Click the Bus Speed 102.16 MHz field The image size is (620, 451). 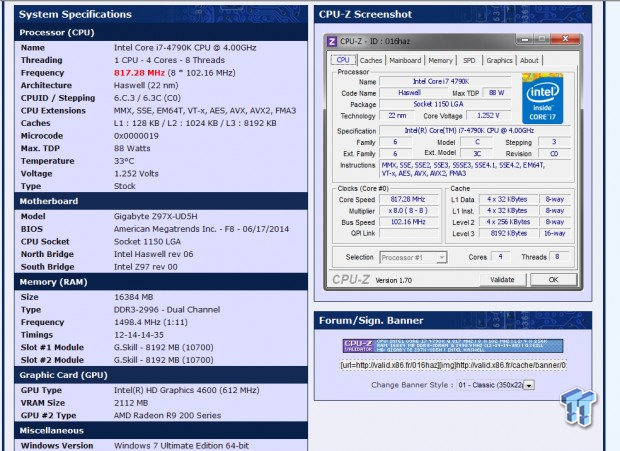click(408, 222)
